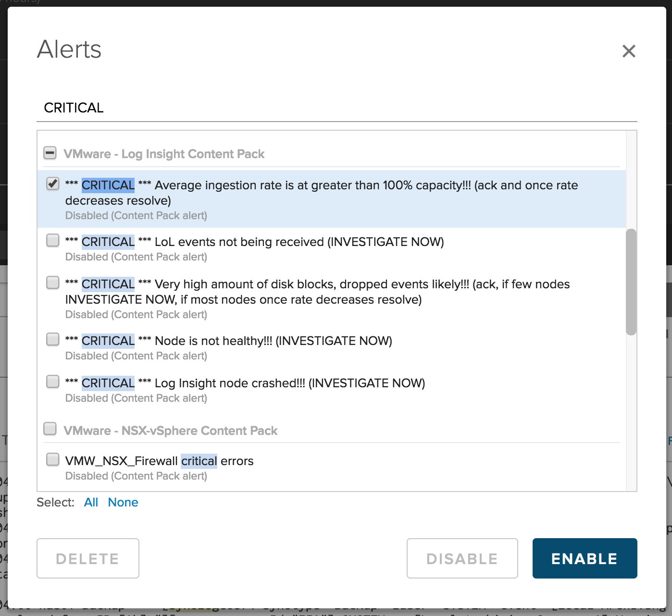Check the Log Insight node crashed alert

click(53, 382)
